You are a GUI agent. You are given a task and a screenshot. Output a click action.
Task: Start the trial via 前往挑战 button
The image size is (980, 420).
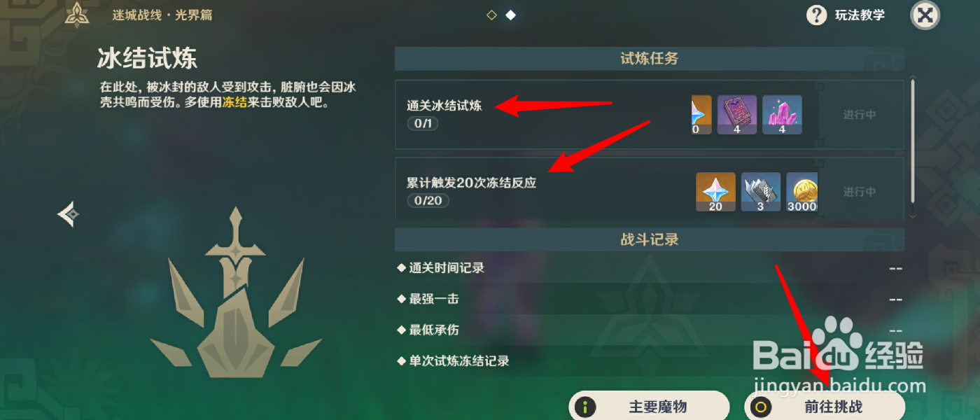pos(825,407)
